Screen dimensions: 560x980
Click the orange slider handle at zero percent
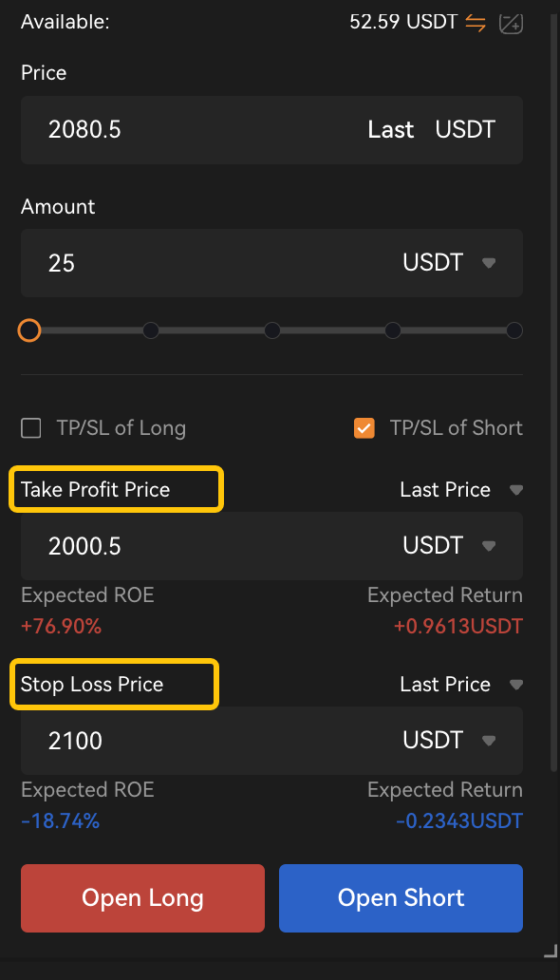28,330
